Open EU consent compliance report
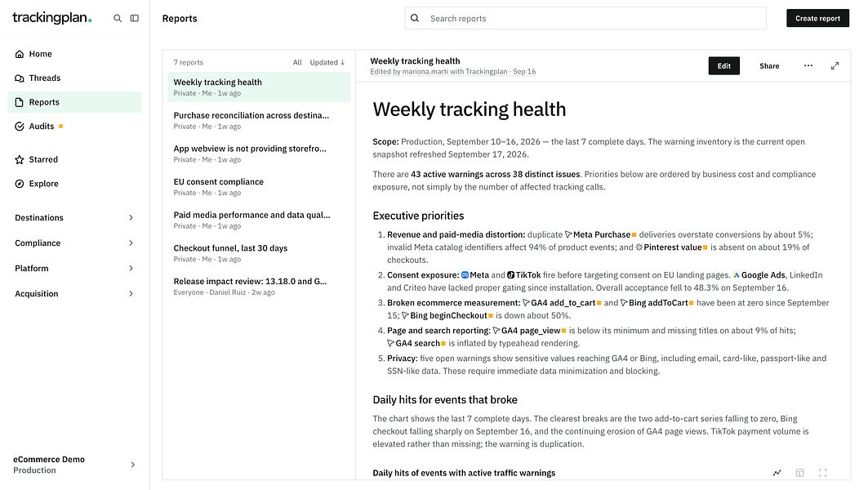868x490 pixels. [x=259, y=186]
